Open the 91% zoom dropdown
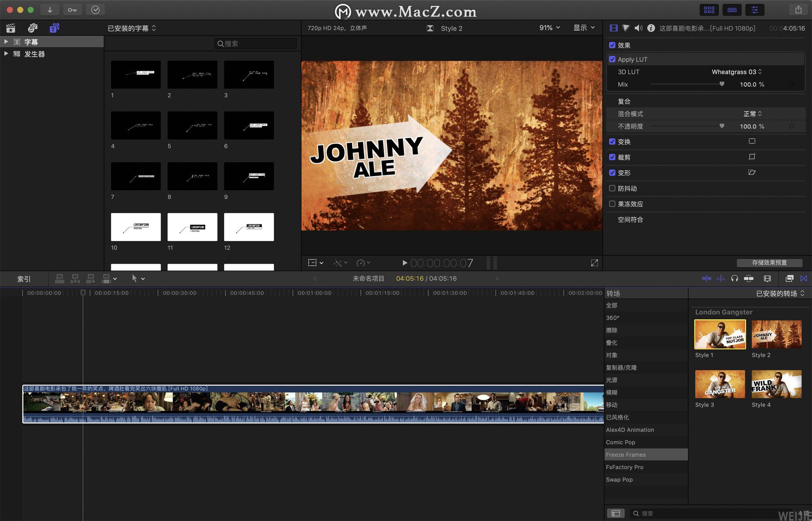The height and width of the screenshot is (521, 812). (x=549, y=28)
